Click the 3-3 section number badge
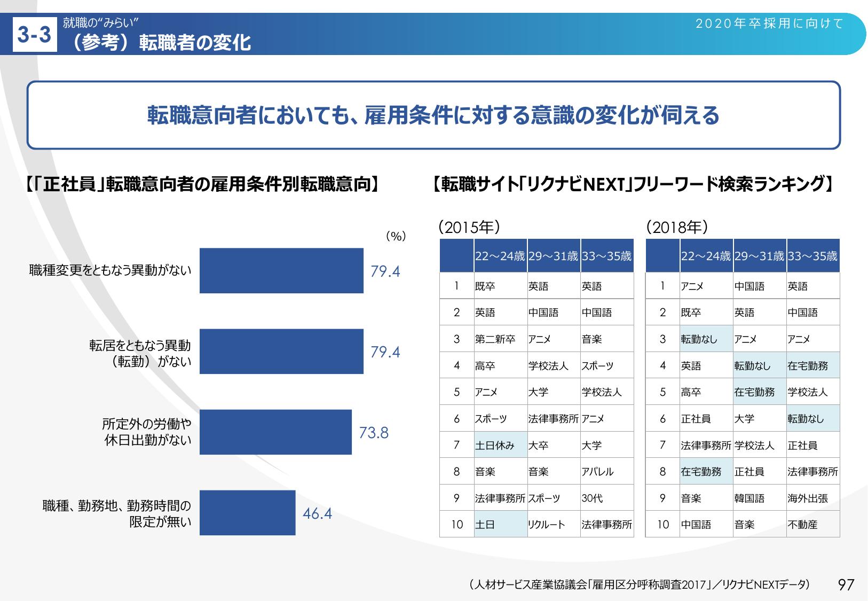This screenshot has height=601, width=868. (35, 35)
